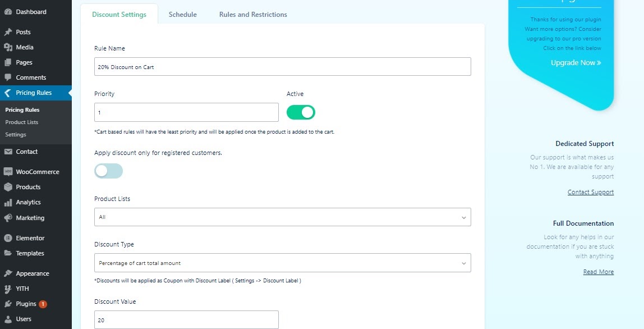This screenshot has height=329, width=644.
Task: Click the Appearance paintbrush icon
Action: click(x=8, y=273)
